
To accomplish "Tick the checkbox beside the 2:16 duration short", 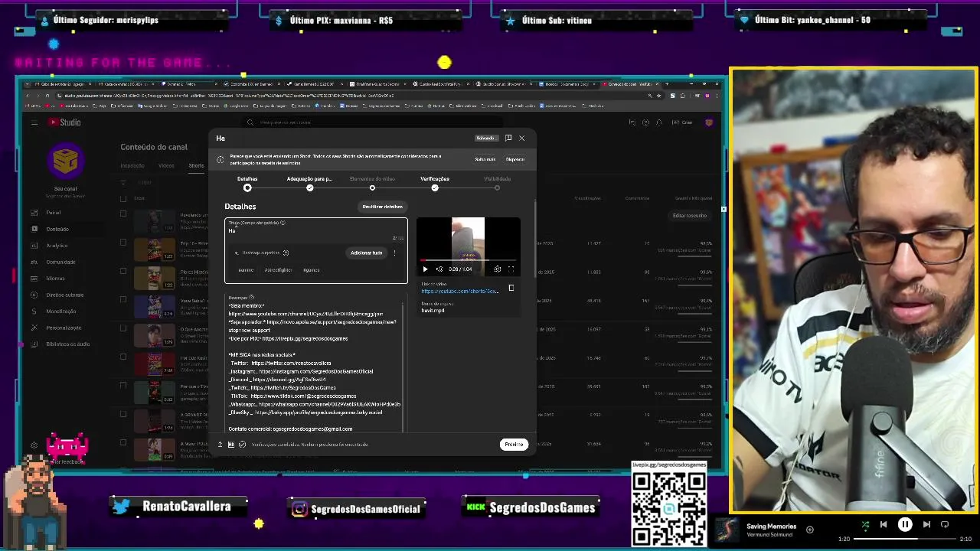I will [x=123, y=299].
